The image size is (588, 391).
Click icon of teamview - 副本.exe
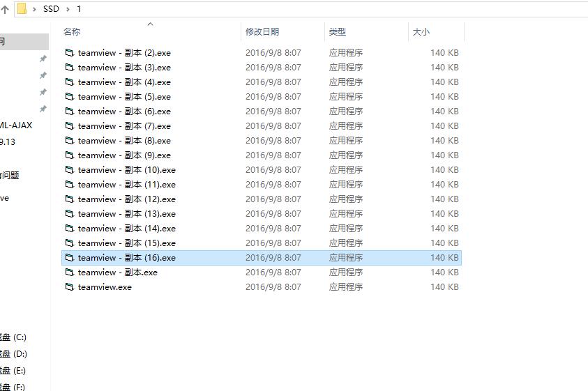point(69,272)
